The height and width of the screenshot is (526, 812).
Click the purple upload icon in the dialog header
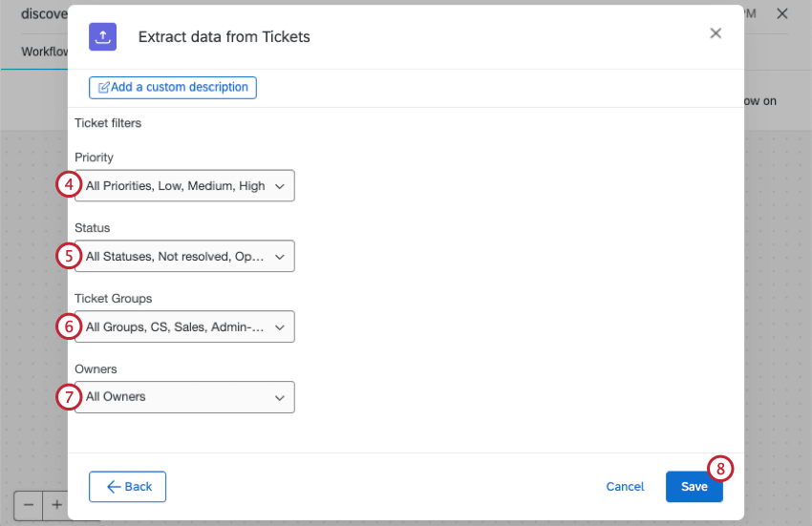coord(103,37)
